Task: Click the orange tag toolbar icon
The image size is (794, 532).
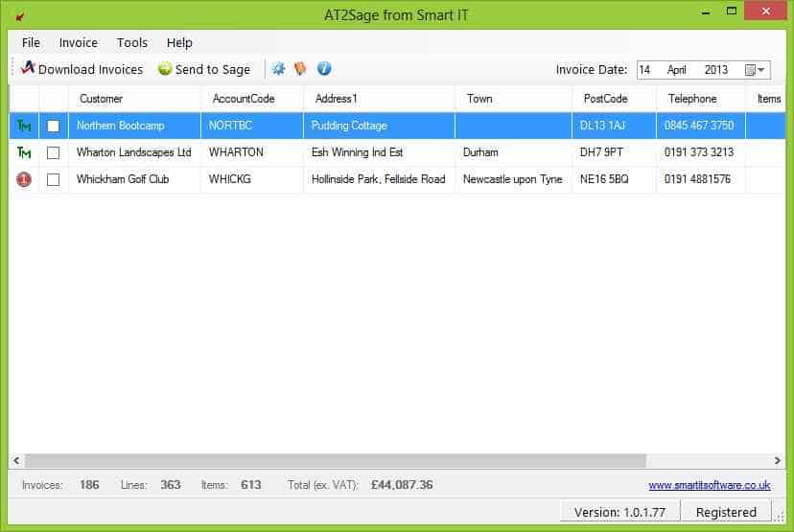Action: click(301, 69)
